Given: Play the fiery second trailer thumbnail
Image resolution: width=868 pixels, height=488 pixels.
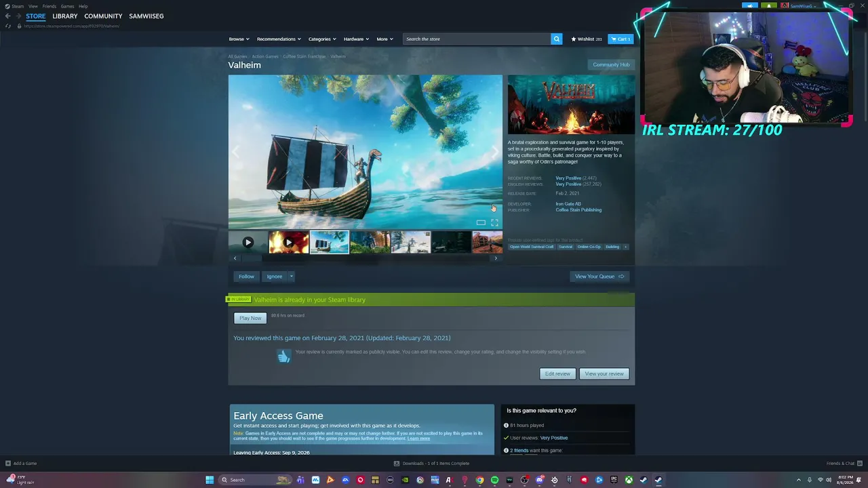Looking at the screenshot, I should coord(288,242).
